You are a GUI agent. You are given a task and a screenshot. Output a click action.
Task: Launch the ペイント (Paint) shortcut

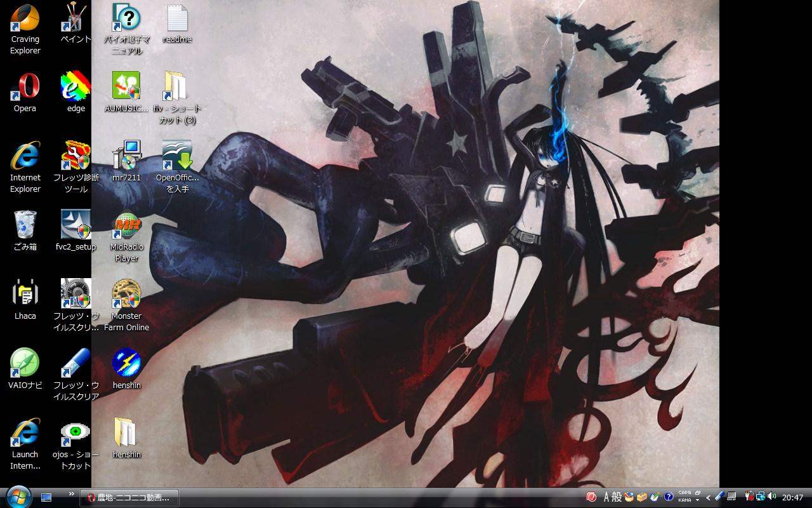pos(75,24)
